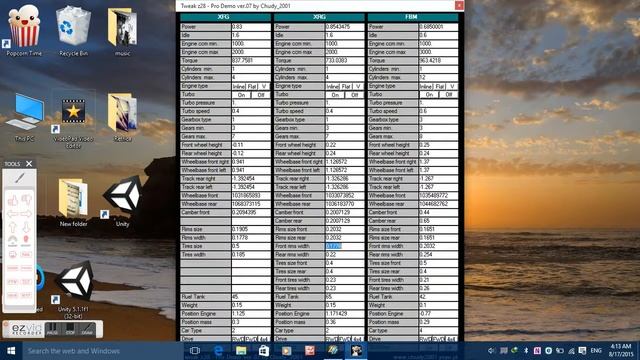This screenshot has width=640, height=360.
Task: Launch Unity 5.1.1f1 (32-bit) shortcut
Action: coord(73,290)
